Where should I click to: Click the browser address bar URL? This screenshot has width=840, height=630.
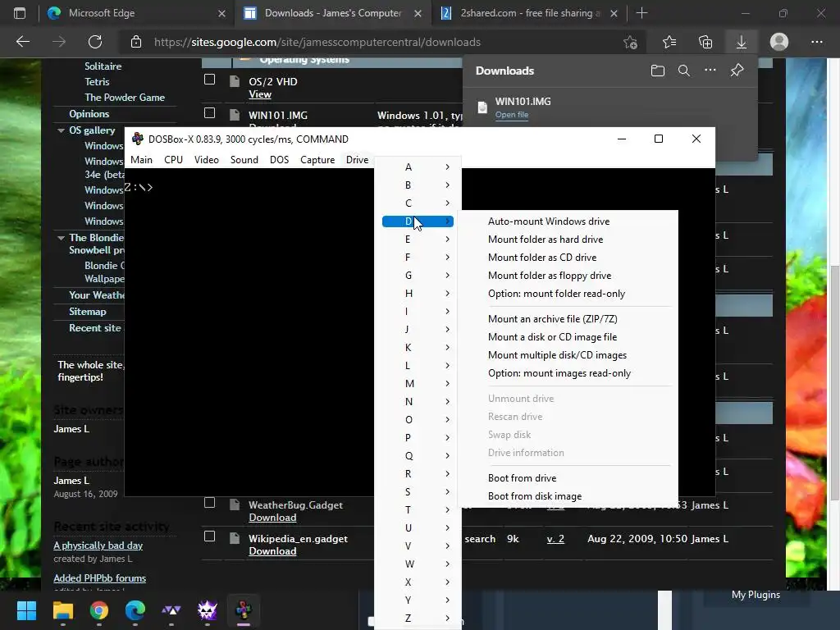tap(317, 42)
